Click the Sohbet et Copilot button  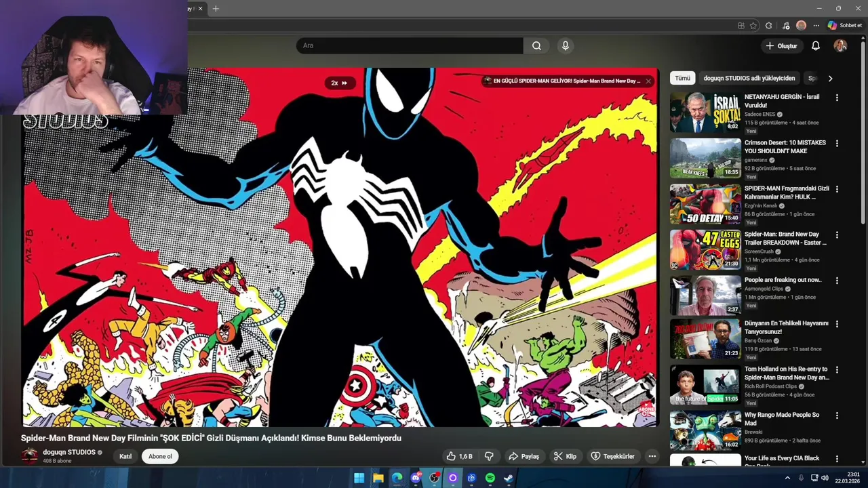[x=844, y=26]
